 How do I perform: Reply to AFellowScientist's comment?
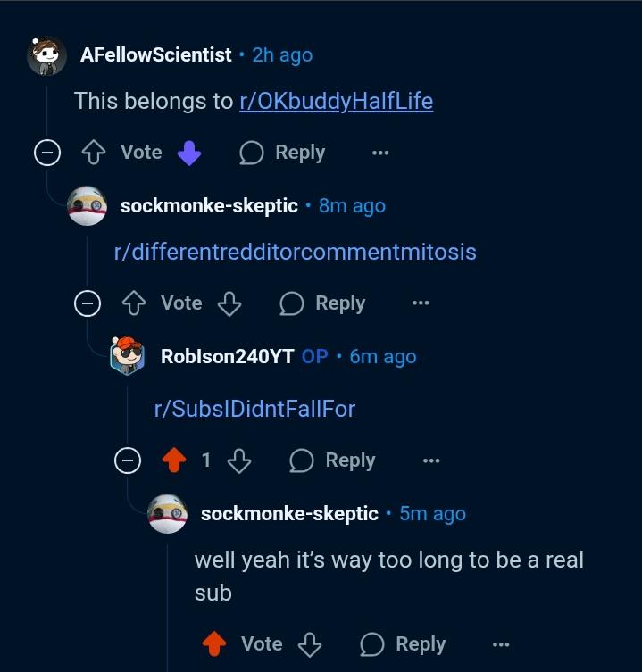click(282, 153)
